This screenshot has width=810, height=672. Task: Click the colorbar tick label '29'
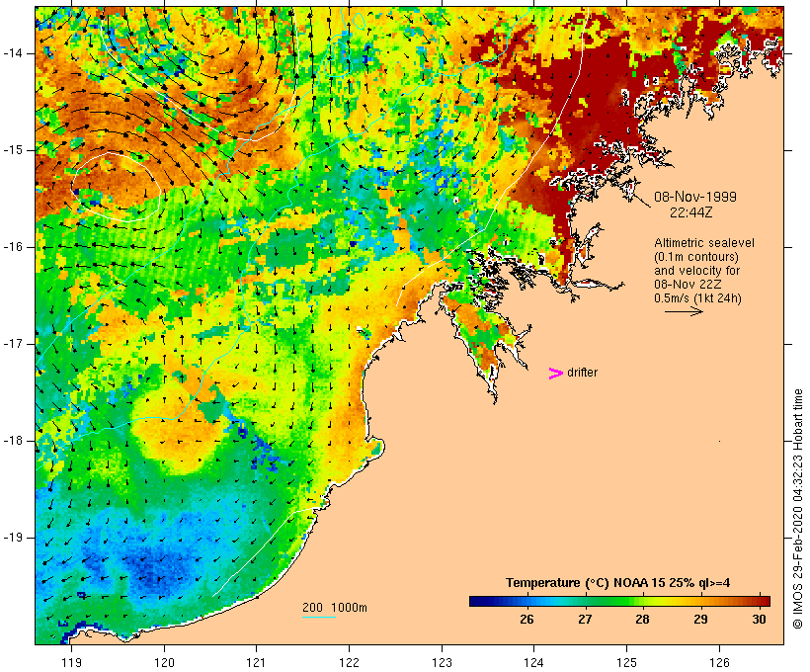tap(700, 619)
